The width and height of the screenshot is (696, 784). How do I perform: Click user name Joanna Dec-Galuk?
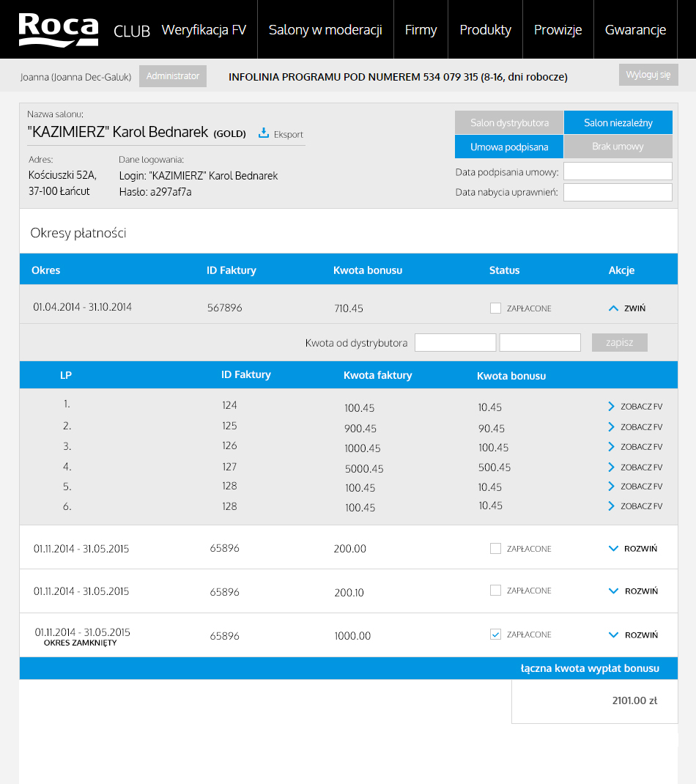pos(76,77)
